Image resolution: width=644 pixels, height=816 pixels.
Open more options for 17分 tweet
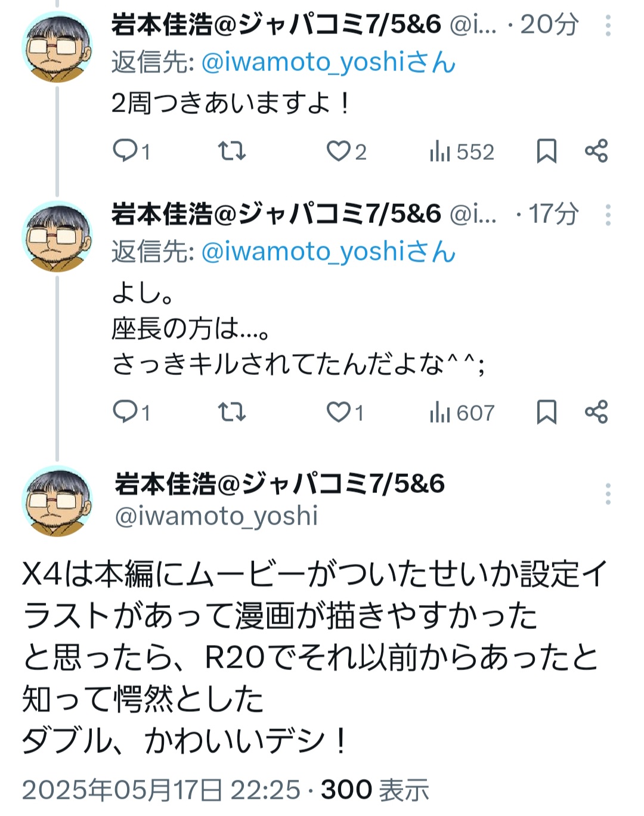coord(608,215)
